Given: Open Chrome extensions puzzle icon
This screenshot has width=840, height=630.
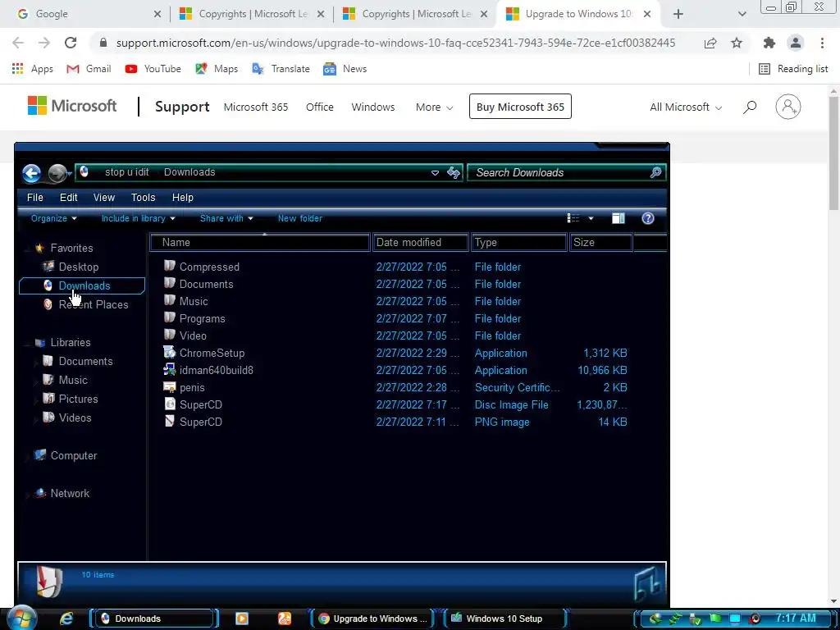Looking at the screenshot, I should click(769, 43).
